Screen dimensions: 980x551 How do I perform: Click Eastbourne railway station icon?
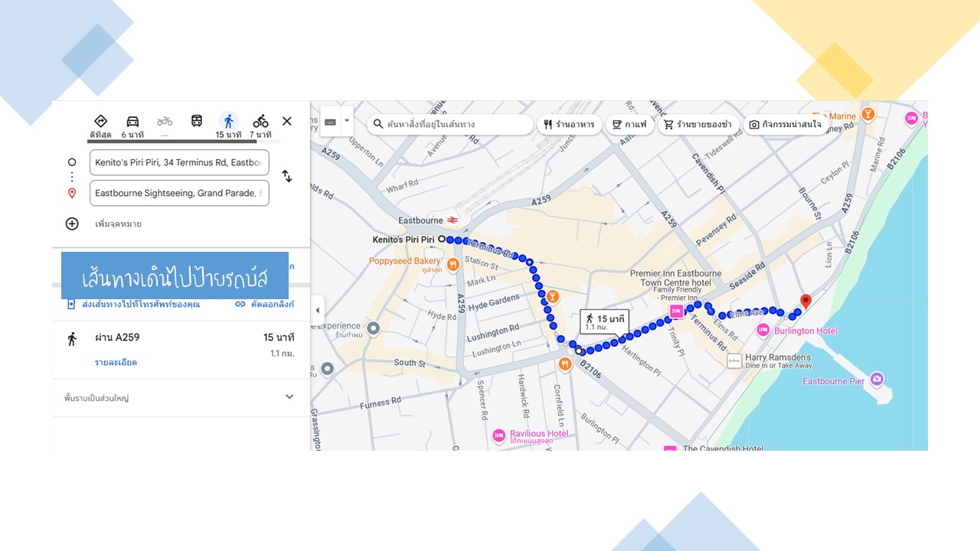(453, 220)
